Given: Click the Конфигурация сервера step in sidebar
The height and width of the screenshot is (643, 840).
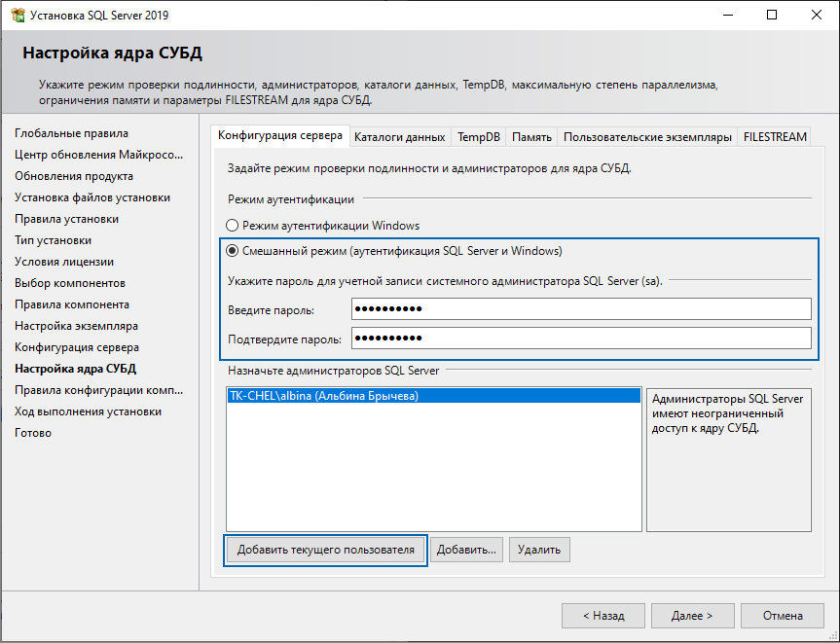Looking at the screenshot, I should tap(77, 347).
